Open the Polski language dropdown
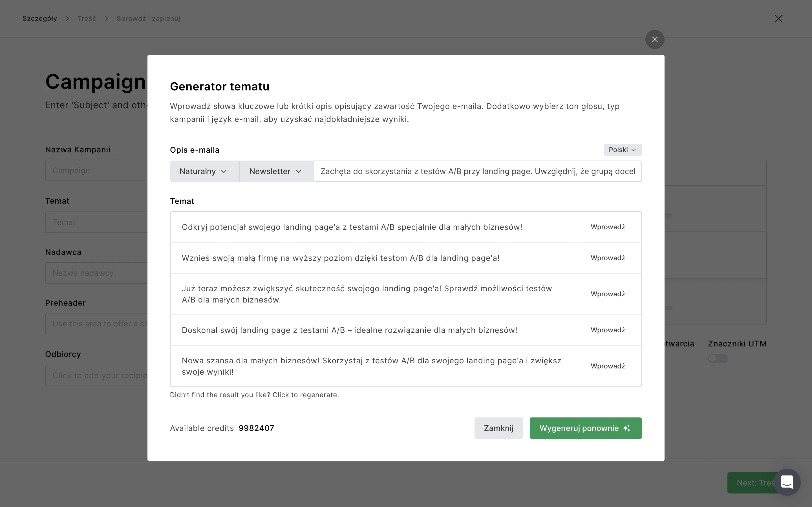 tap(623, 150)
